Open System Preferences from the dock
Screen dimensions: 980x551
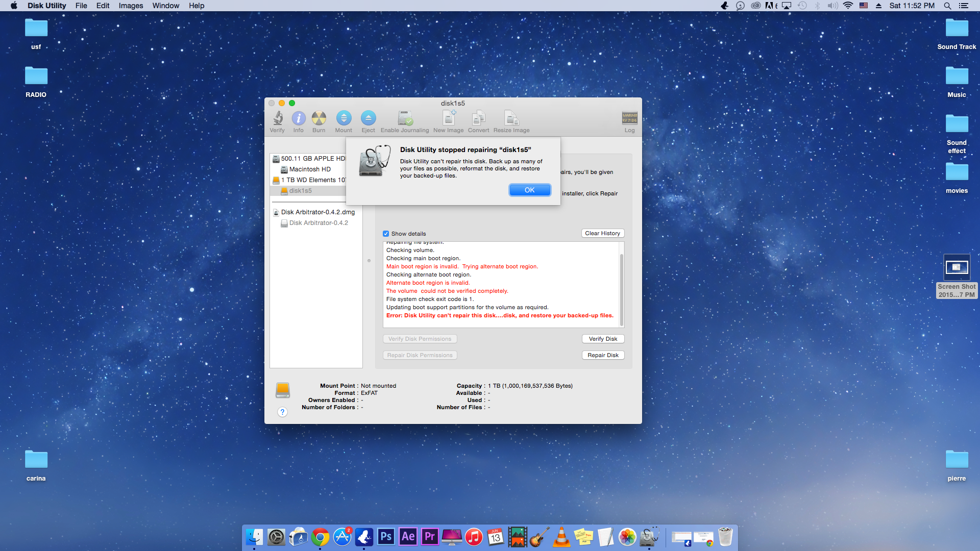276,537
